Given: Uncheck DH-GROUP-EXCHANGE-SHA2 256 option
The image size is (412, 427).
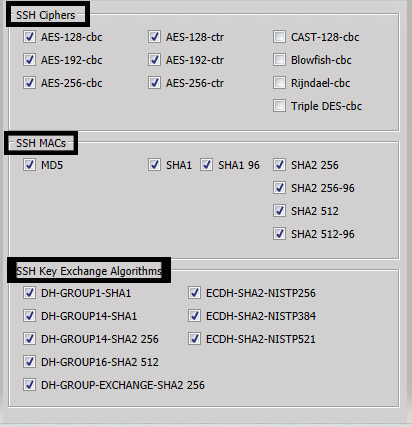Looking at the screenshot, I should [x=29, y=385].
